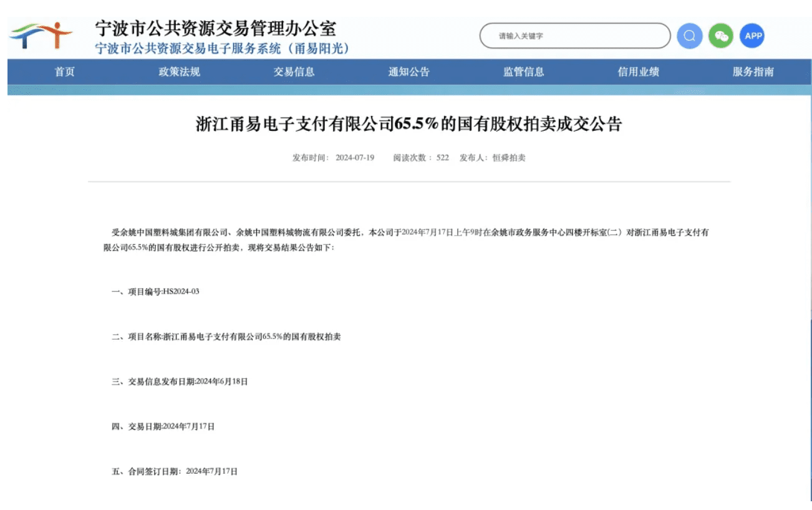Click 宁波市公共资源交易电子服务系统(甬易阳光) subtitle
This screenshot has width=812, height=510.
point(223,49)
